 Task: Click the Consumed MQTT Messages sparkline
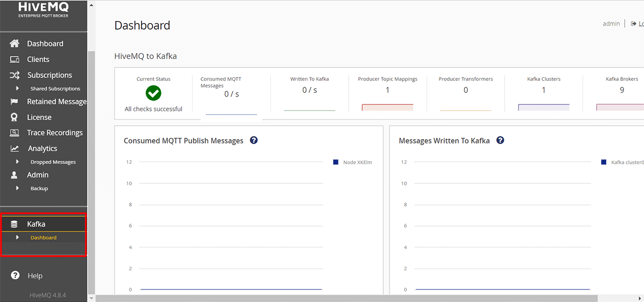point(231,115)
